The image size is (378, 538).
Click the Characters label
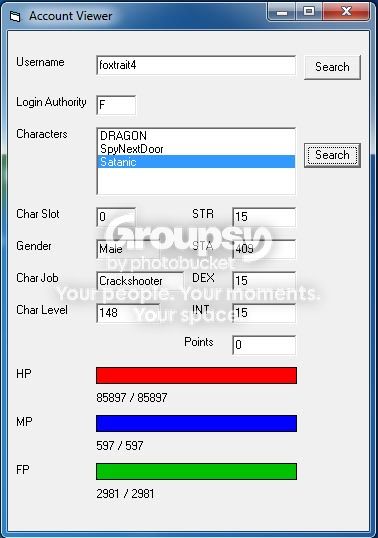42,134
